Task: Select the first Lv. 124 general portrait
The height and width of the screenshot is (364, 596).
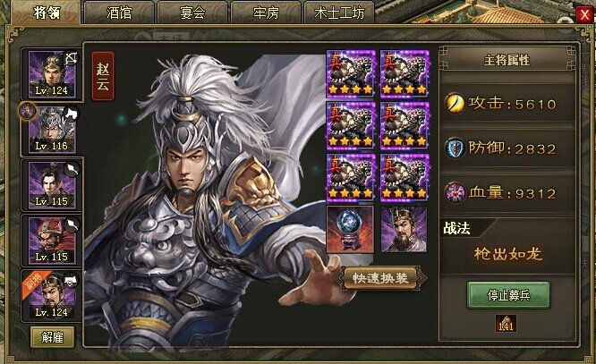Action: pos(52,74)
